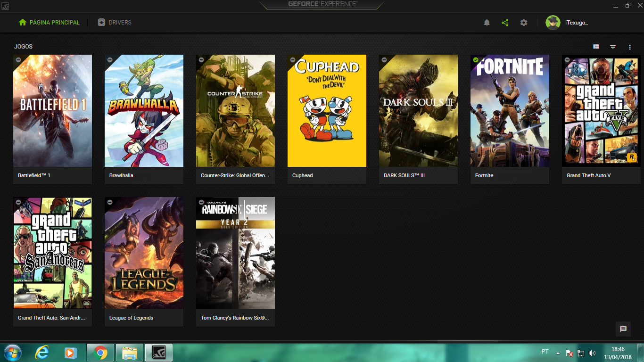The image size is (644, 362).
Task: Open the notifications bell icon
Action: (x=487, y=23)
